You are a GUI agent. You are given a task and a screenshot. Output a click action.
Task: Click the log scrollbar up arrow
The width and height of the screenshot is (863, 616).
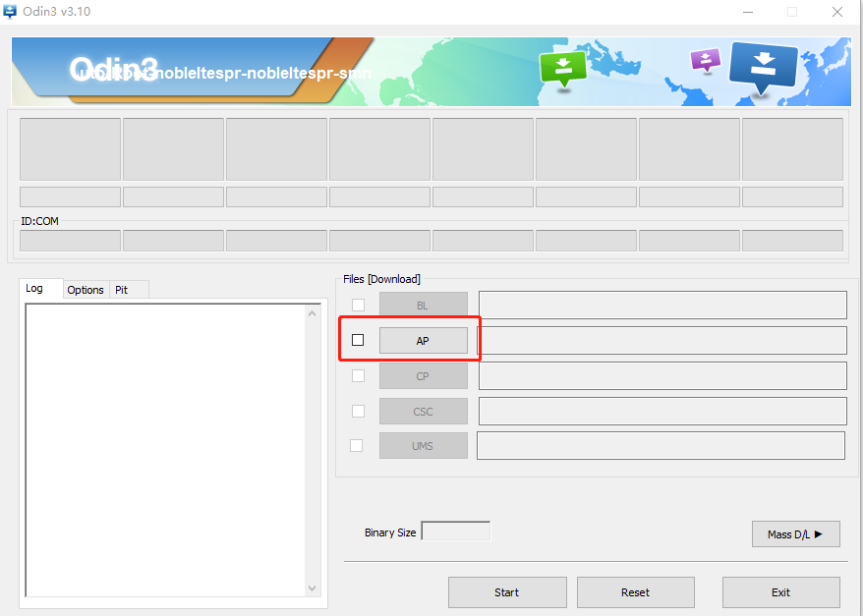pyautogui.click(x=312, y=313)
